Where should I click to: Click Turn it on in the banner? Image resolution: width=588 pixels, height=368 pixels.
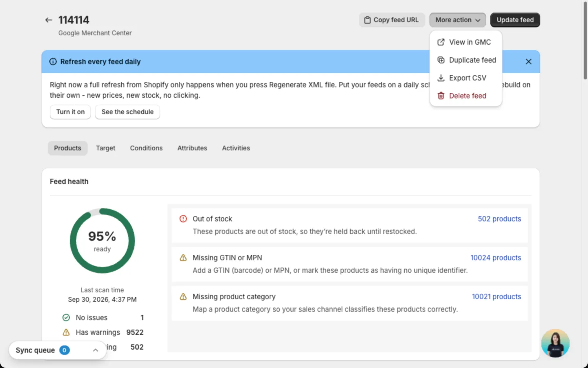click(70, 112)
